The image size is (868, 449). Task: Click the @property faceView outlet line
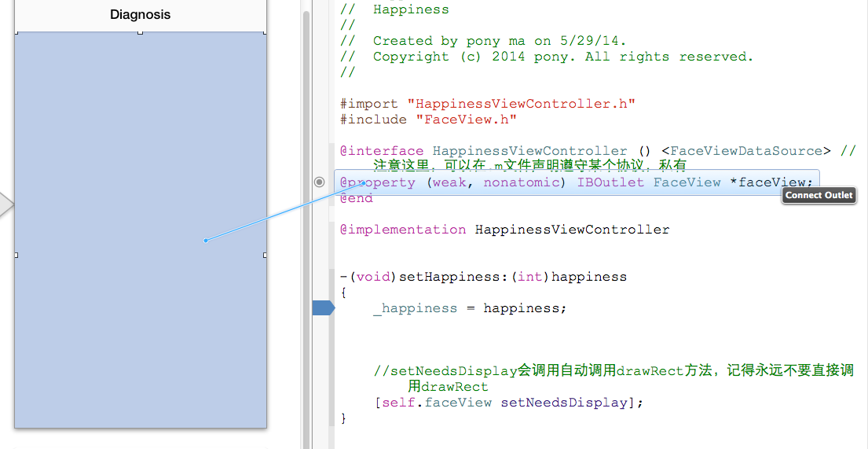pos(577,182)
